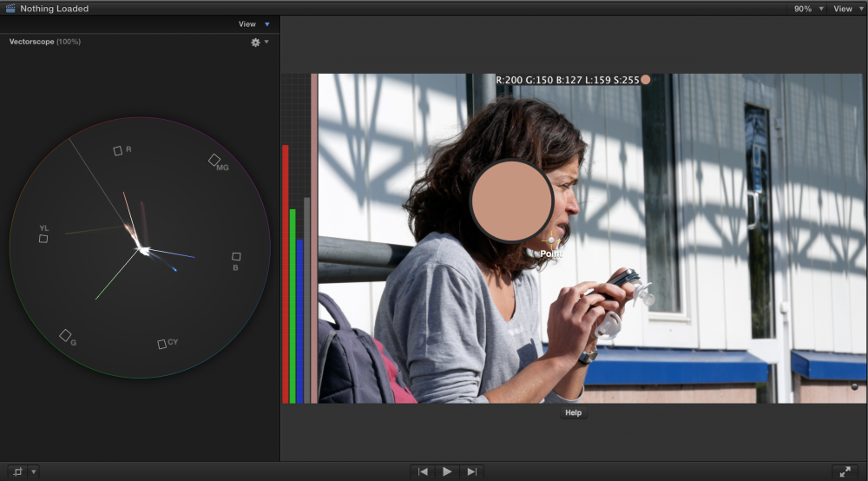Click the crop/transform tool icon
Image resolution: width=868 pixels, height=481 pixels.
click(x=17, y=471)
